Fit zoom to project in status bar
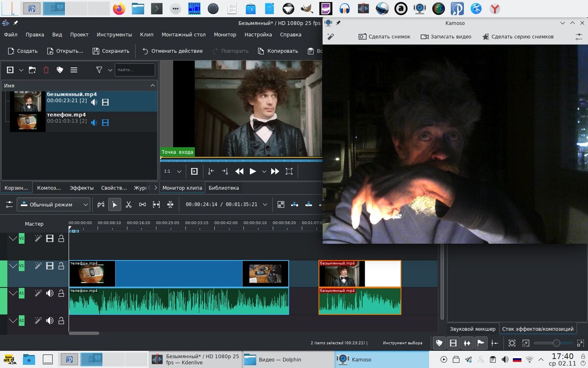 tap(512, 343)
